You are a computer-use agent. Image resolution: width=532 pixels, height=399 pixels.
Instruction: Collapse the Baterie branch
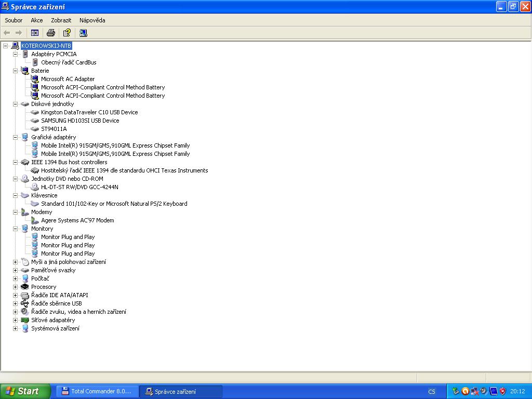[15, 71]
